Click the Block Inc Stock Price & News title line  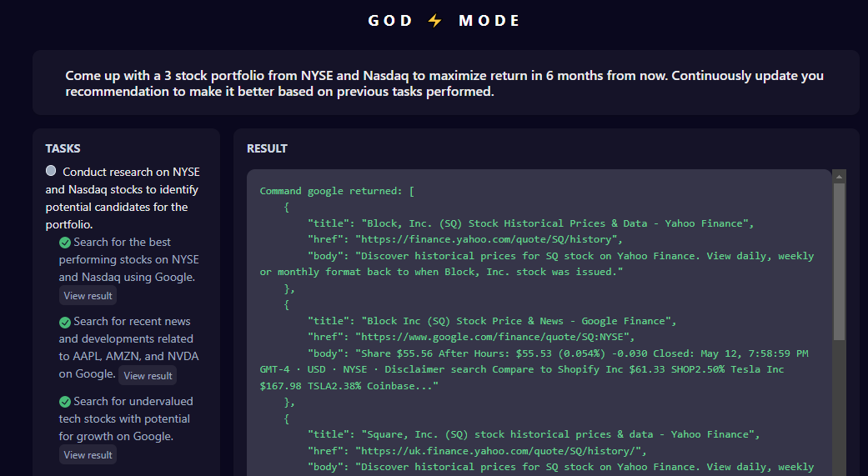coord(492,321)
